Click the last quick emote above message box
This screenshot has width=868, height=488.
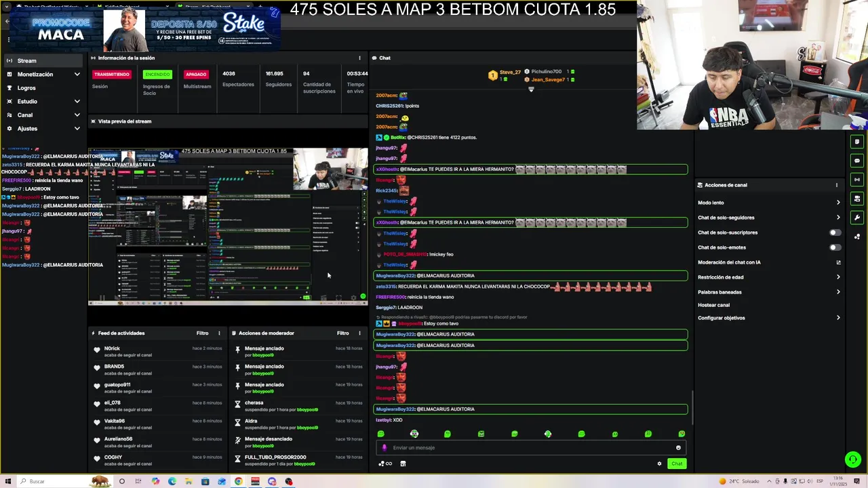click(682, 434)
